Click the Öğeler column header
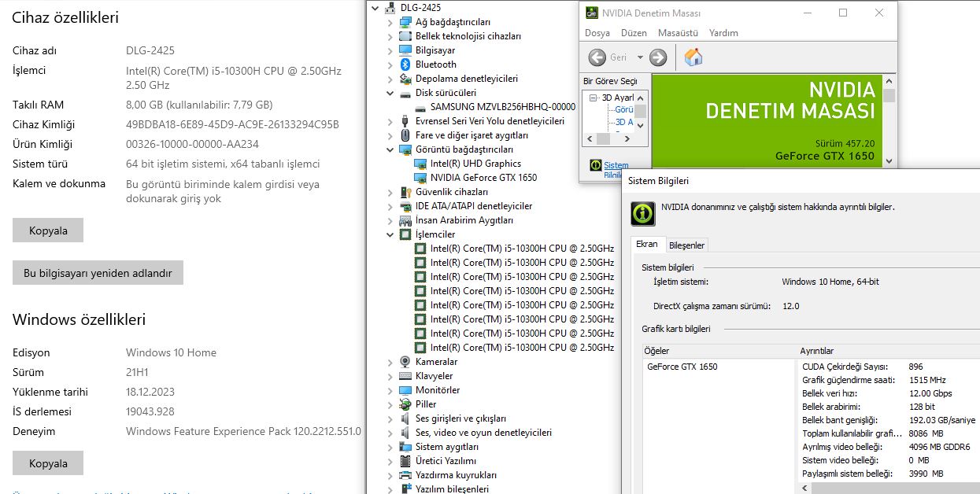The image size is (980, 494). pos(719,351)
